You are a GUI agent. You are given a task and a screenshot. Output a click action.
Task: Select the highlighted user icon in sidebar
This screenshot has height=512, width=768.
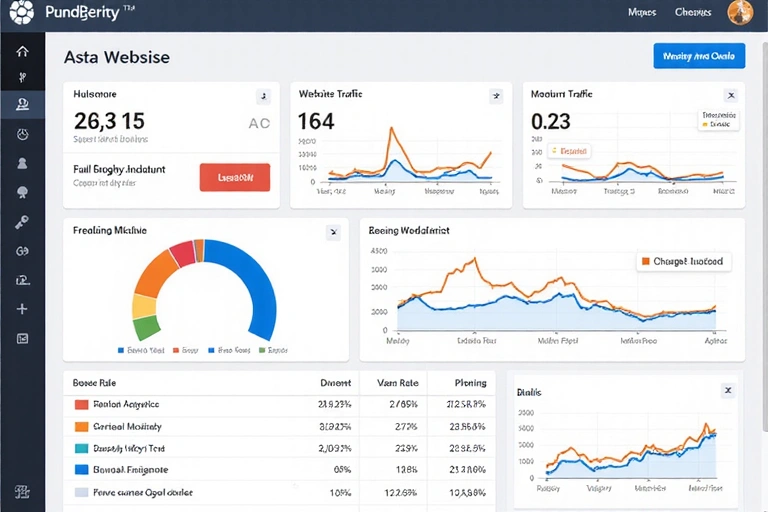point(22,104)
